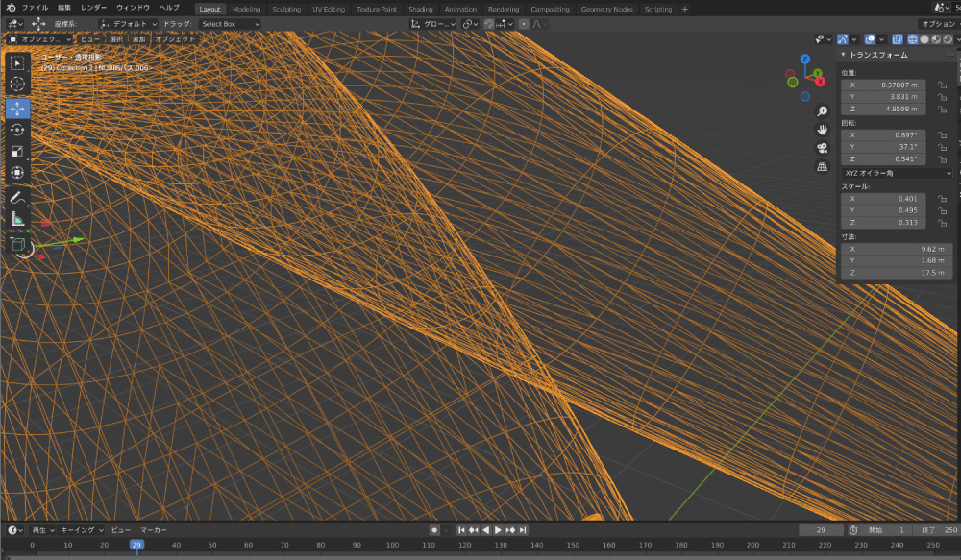The width and height of the screenshot is (961, 560).
Task: Jump to the next keyframe
Action: (x=510, y=530)
